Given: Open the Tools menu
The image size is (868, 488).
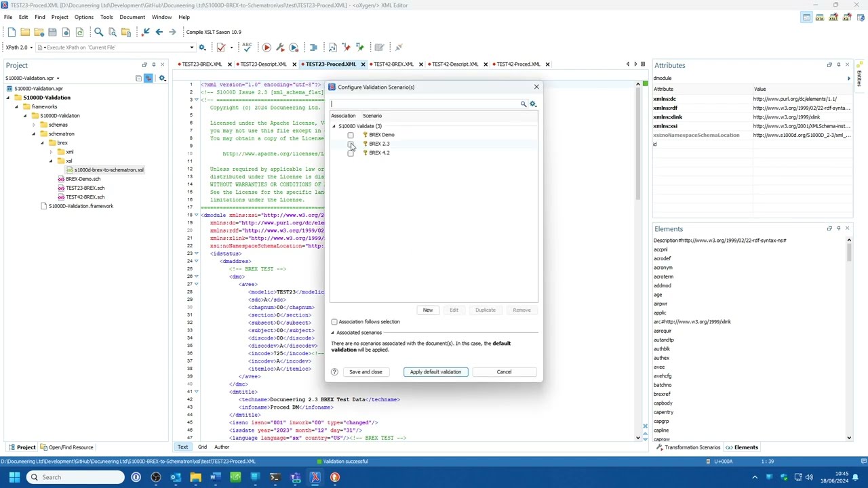Looking at the screenshot, I should click(x=106, y=17).
